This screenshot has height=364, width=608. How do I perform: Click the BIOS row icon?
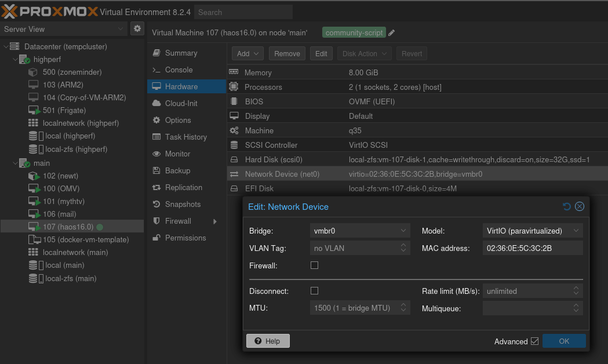(x=234, y=101)
